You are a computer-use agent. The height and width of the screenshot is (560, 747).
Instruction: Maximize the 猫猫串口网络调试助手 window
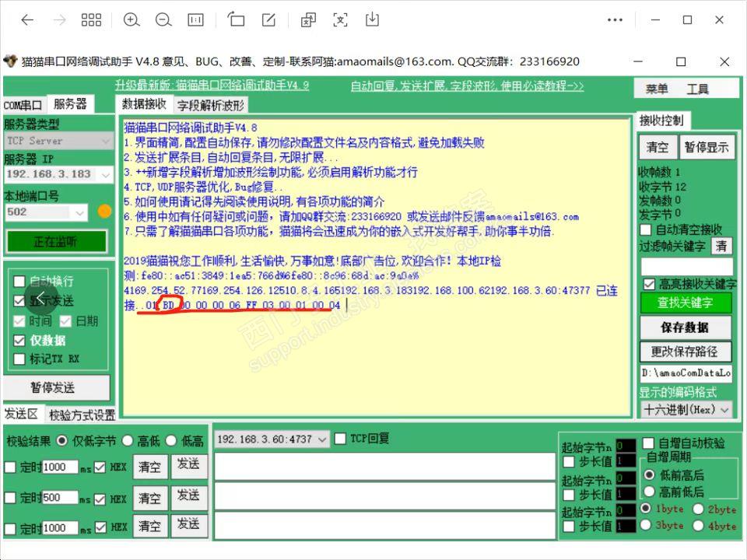(682, 62)
